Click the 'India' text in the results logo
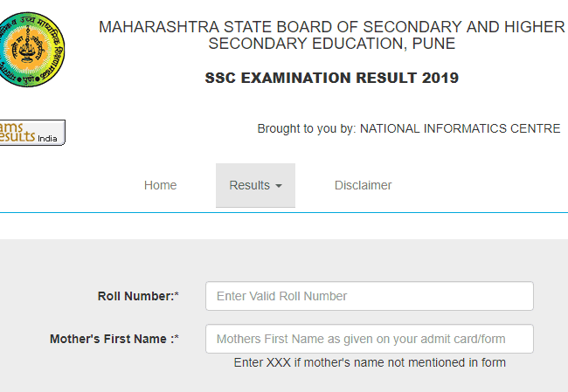Image resolution: width=568 pixels, height=392 pixels. point(48,138)
